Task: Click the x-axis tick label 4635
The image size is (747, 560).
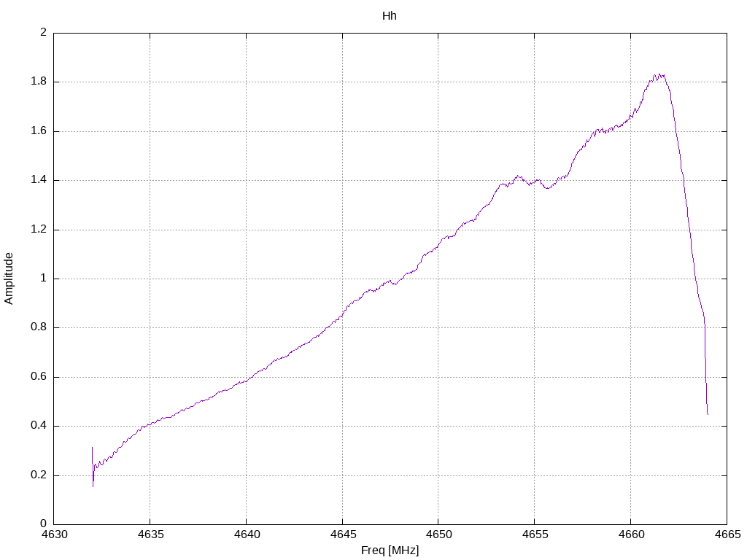Action: tap(150, 534)
